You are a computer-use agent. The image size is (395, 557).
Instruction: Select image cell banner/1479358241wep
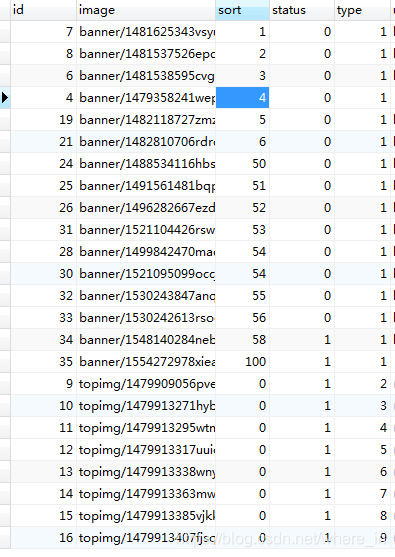pos(146,97)
